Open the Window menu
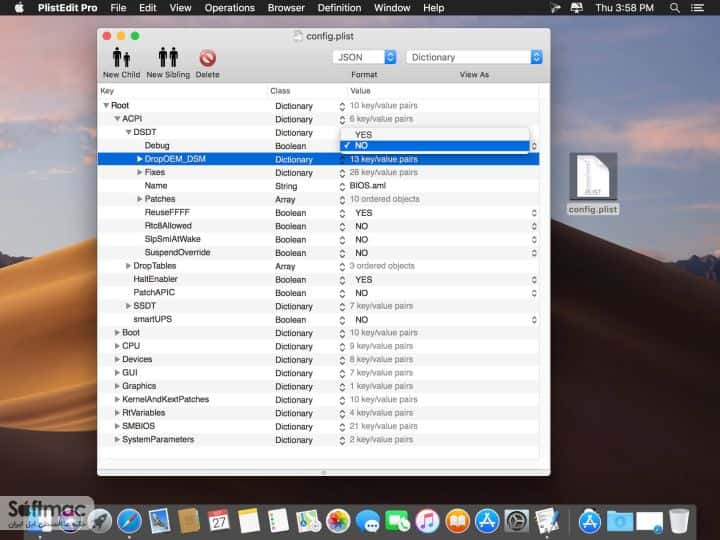Image resolution: width=720 pixels, height=540 pixels. (x=392, y=8)
